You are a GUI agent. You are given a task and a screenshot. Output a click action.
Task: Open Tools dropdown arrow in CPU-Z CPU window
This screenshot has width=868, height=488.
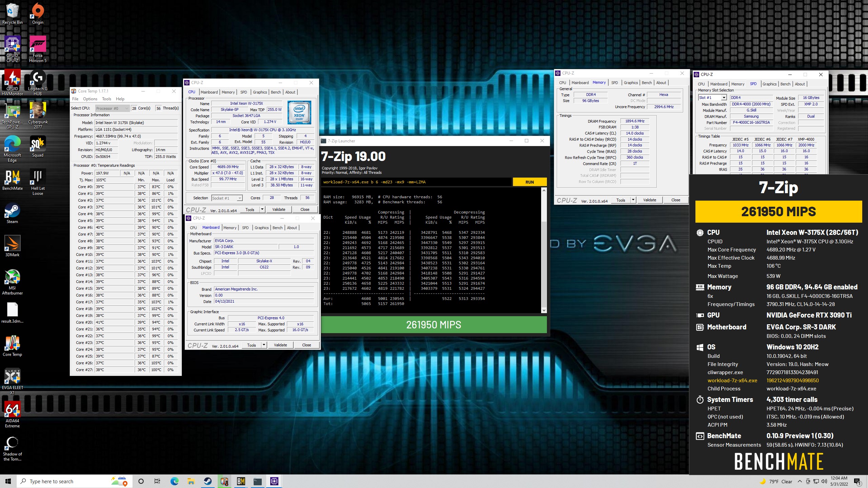pos(262,209)
